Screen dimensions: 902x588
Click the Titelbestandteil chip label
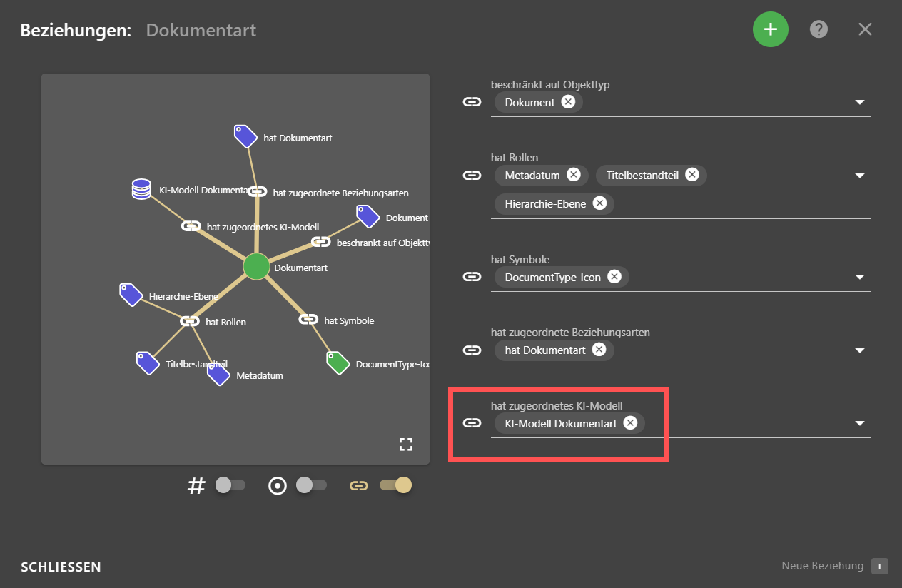tap(642, 175)
